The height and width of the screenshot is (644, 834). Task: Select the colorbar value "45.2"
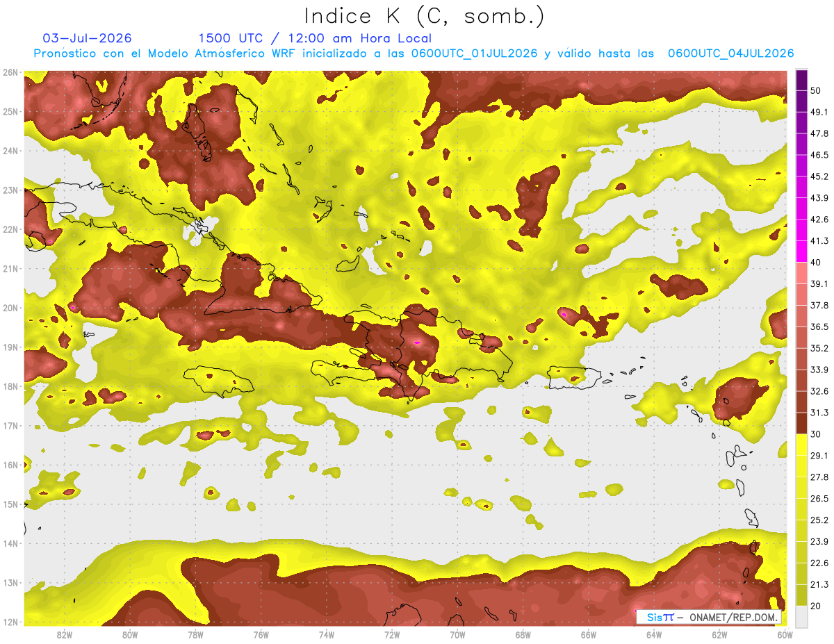pyautogui.click(x=819, y=176)
